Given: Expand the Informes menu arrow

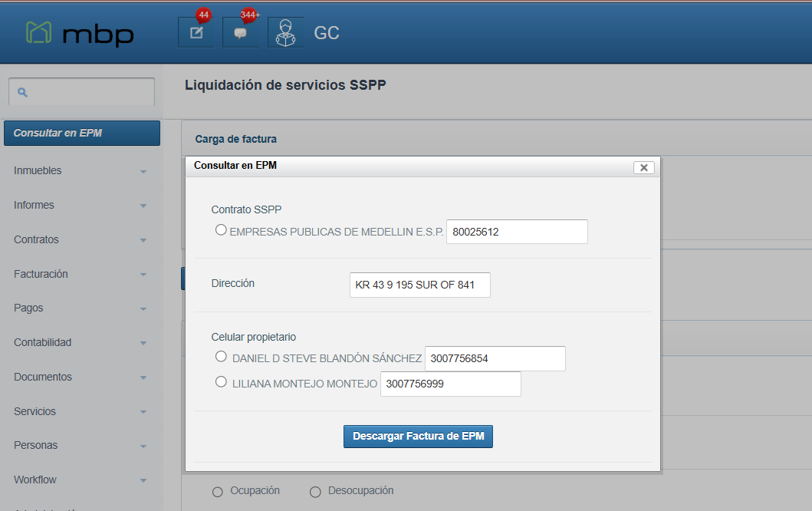Looking at the screenshot, I should pos(143,206).
